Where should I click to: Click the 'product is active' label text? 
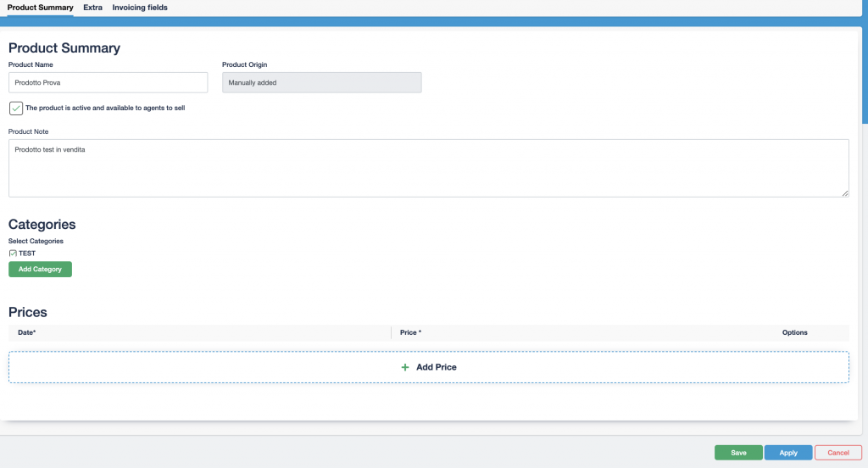(105, 109)
